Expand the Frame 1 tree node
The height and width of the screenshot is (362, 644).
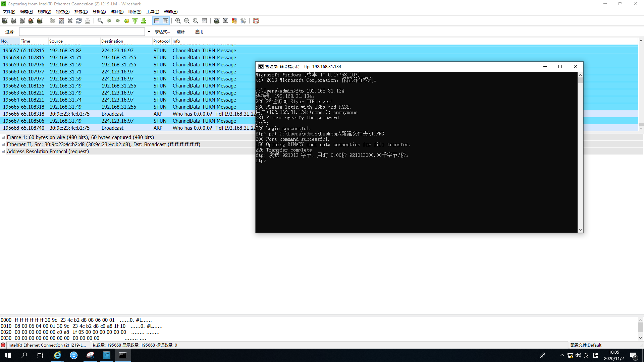(x=3, y=137)
